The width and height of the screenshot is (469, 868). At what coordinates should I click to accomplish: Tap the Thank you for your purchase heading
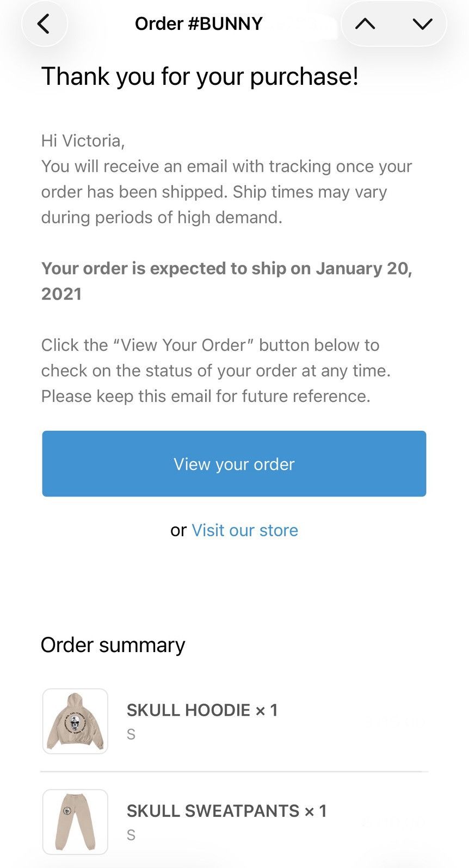200,76
